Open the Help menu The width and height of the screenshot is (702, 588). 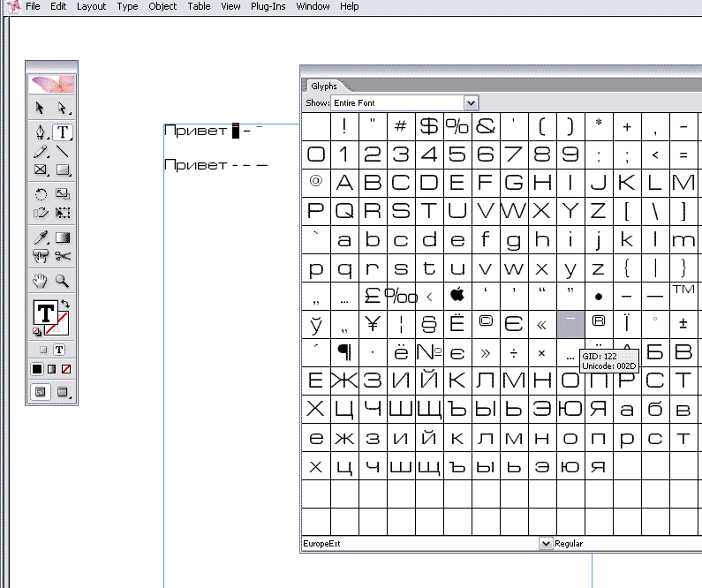(x=349, y=6)
